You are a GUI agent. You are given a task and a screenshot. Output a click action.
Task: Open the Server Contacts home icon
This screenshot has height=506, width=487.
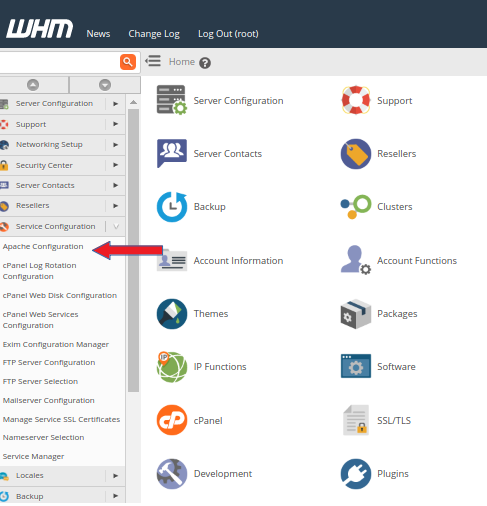pos(172,153)
